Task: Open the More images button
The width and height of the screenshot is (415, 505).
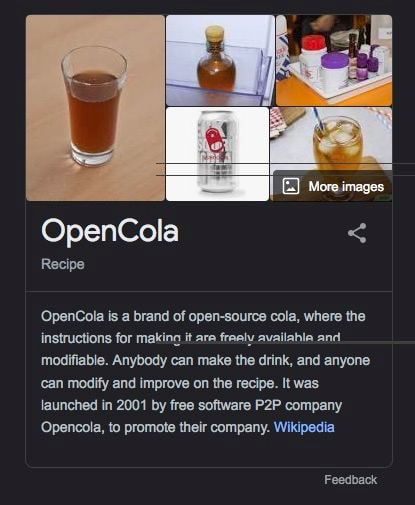Action: click(x=333, y=186)
